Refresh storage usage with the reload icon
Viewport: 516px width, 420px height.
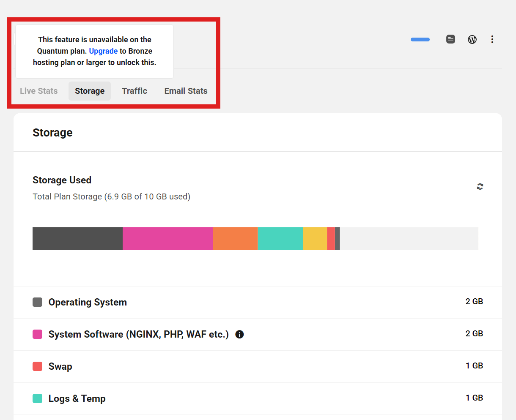[x=480, y=186]
